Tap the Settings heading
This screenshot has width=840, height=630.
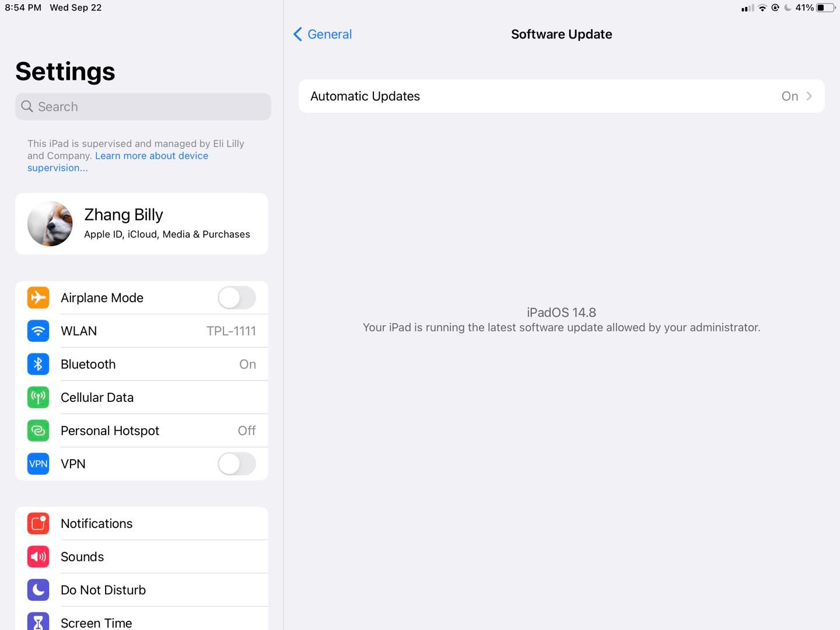[x=65, y=71]
